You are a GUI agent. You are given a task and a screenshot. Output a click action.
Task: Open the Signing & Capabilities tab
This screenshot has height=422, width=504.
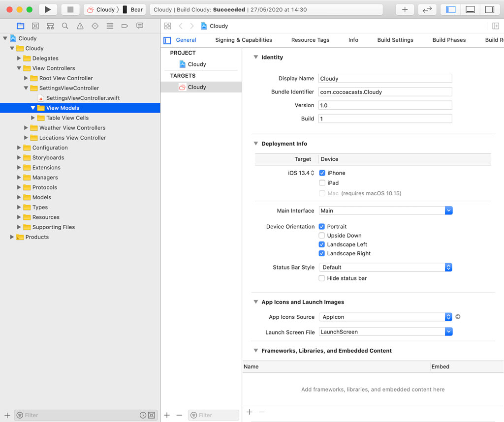click(x=243, y=40)
